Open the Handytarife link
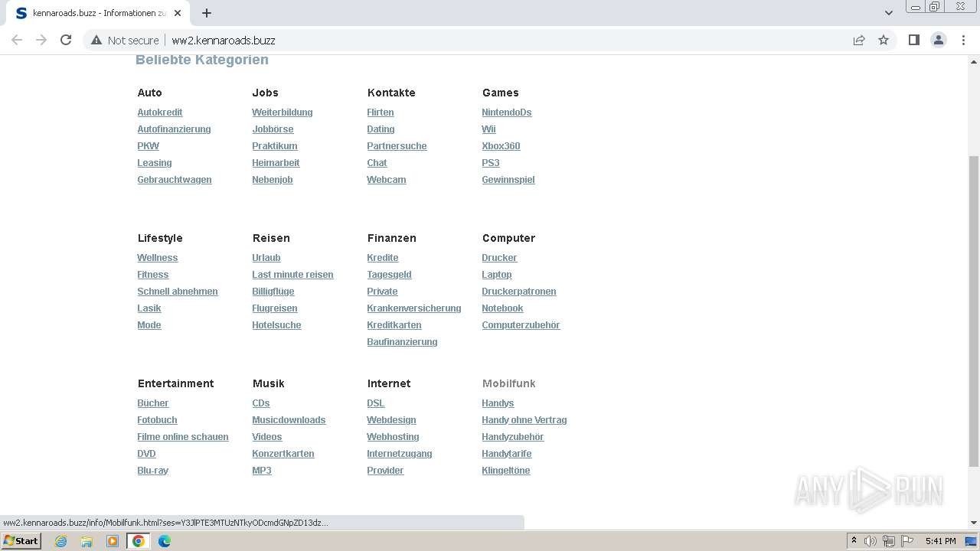Screen dimensions: 980x551 click(507, 454)
